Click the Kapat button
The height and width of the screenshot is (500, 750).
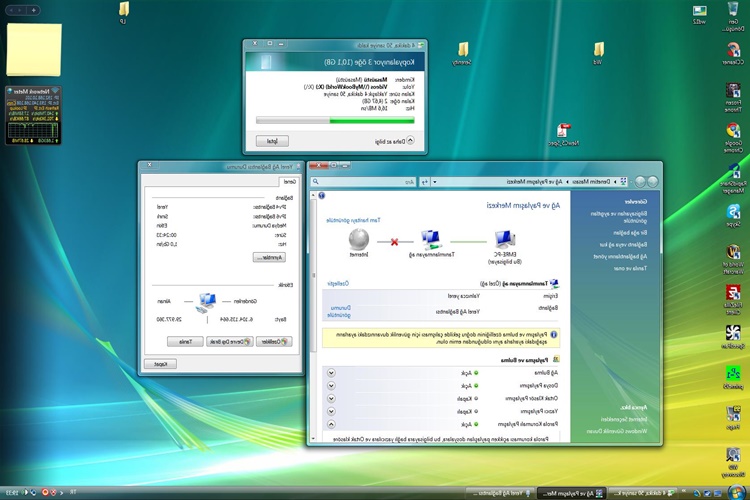(x=160, y=364)
